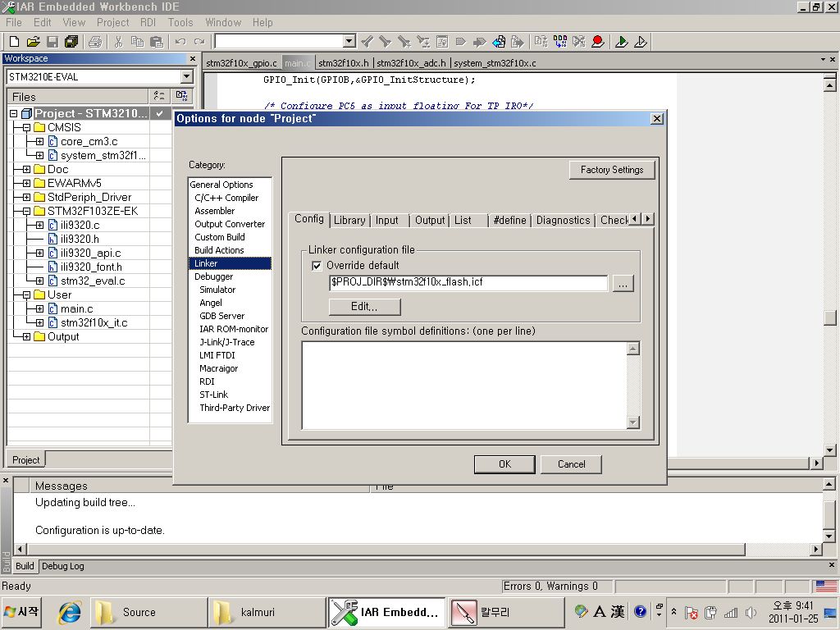Click the build-configuration column header icon in Workspace
Viewport: 840px width, 630px height.
coord(159,97)
